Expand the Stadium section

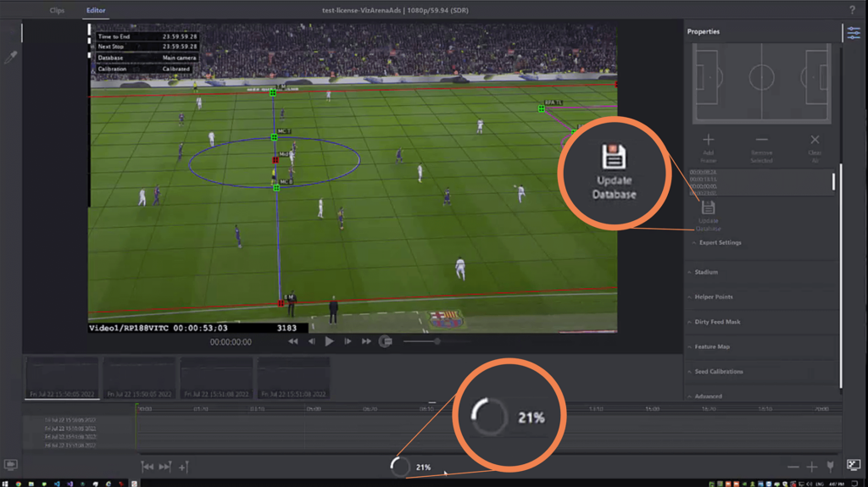tap(705, 272)
